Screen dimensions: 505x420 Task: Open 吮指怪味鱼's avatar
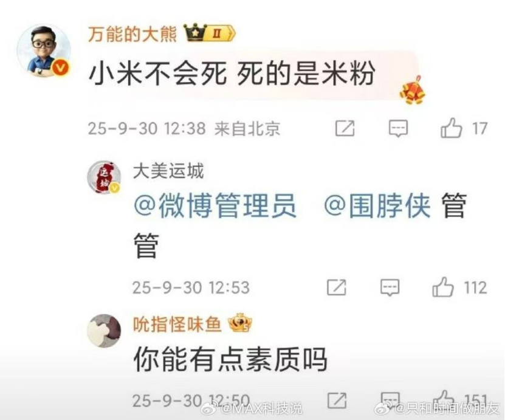click(x=104, y=331)
